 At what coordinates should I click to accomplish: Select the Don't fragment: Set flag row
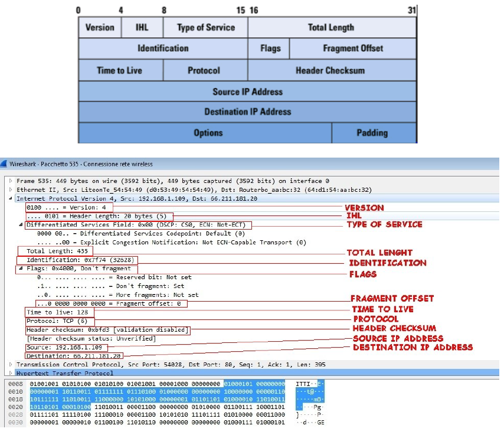click(118, 286)
